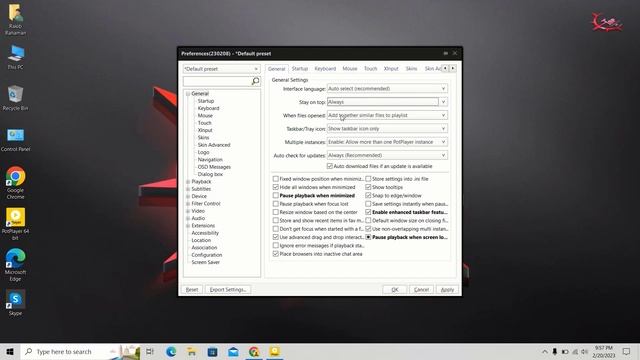Open the Auto check for updates dropdown
Image resolution: width=640 pixels, height=360 pixels.
387,156
